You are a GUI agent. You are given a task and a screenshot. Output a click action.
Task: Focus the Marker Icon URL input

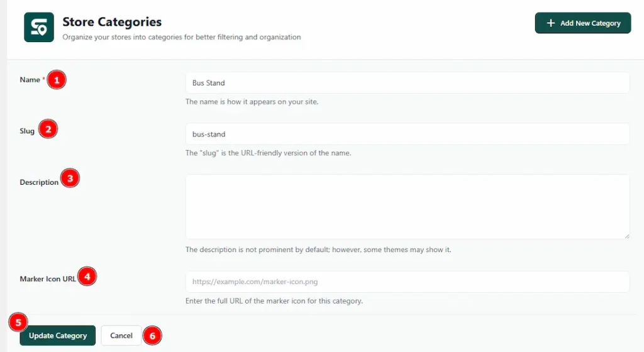(x=408, y=282)
